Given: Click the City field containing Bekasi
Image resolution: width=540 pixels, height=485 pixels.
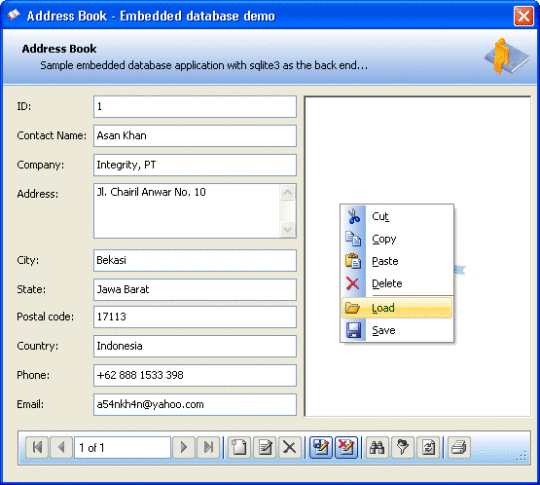Looking at the screenshot, I should [x=195, y=260].
